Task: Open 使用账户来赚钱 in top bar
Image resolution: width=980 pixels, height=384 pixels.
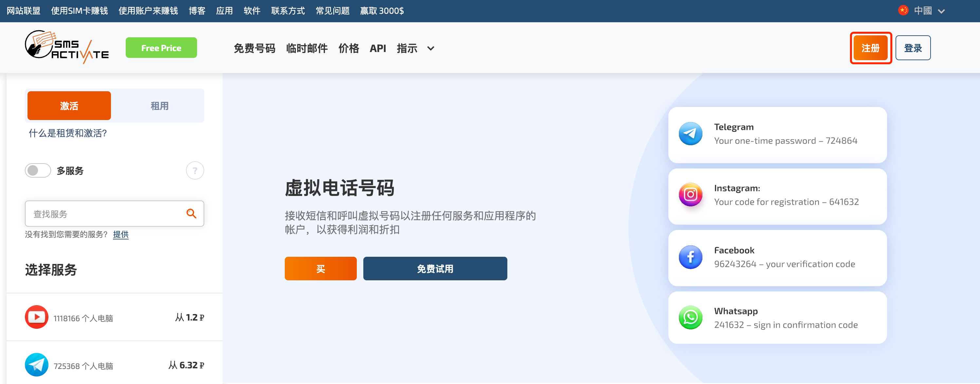Action: (148, 11)
